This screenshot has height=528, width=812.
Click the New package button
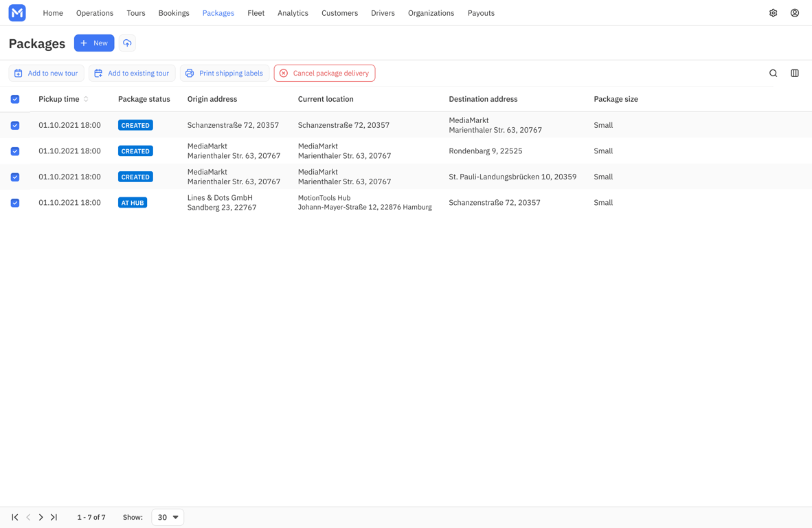point(94,43)
